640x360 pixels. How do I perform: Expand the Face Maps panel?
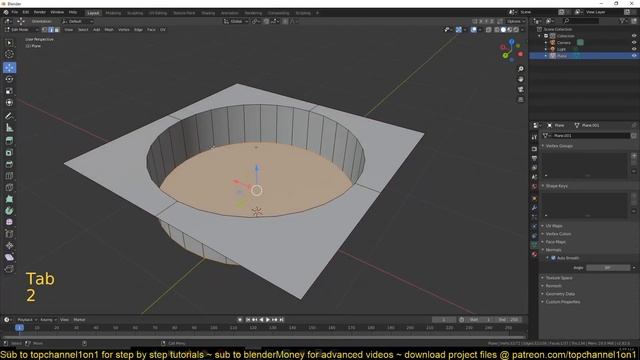[x=556, y=242]
